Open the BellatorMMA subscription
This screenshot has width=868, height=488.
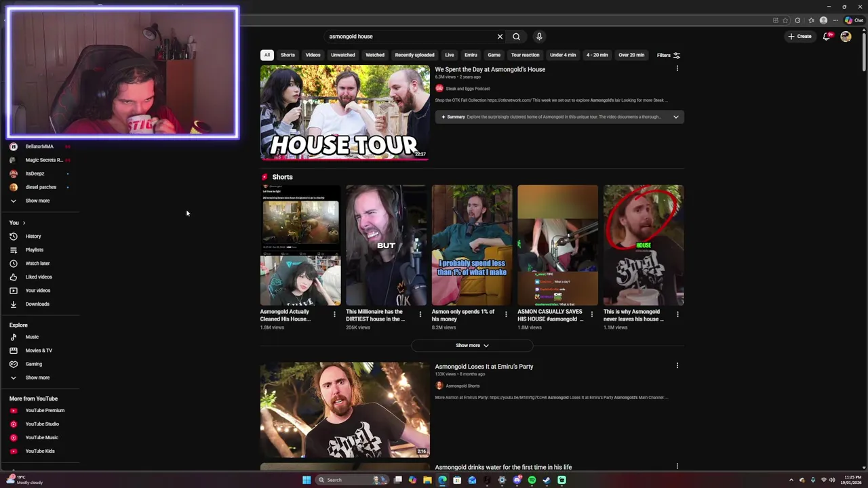[x=41, y=146]
